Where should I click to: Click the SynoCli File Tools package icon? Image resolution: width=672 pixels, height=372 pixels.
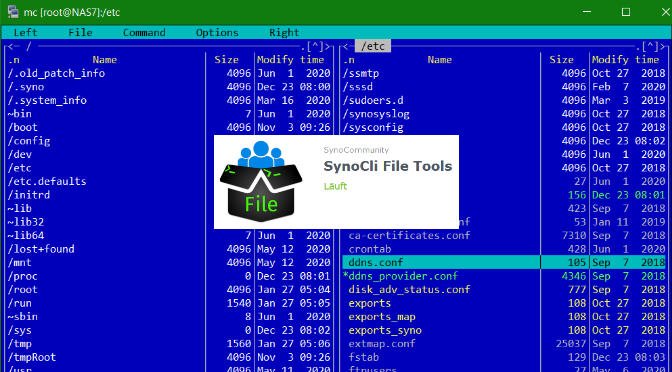coord(261,182)
